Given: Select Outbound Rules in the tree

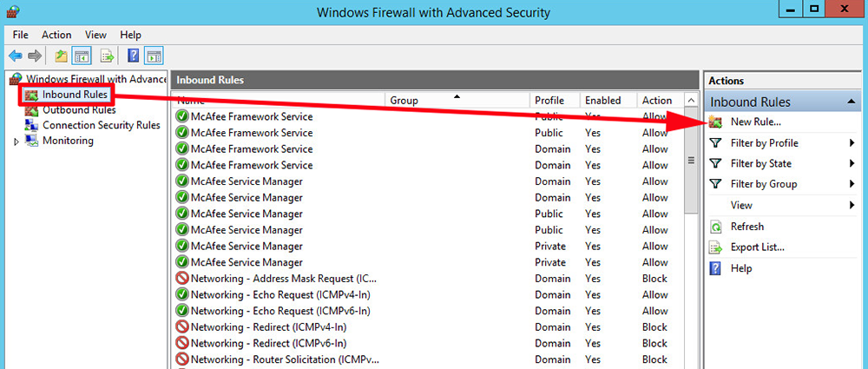Looking at the screenshot, I should coord(79,109).
